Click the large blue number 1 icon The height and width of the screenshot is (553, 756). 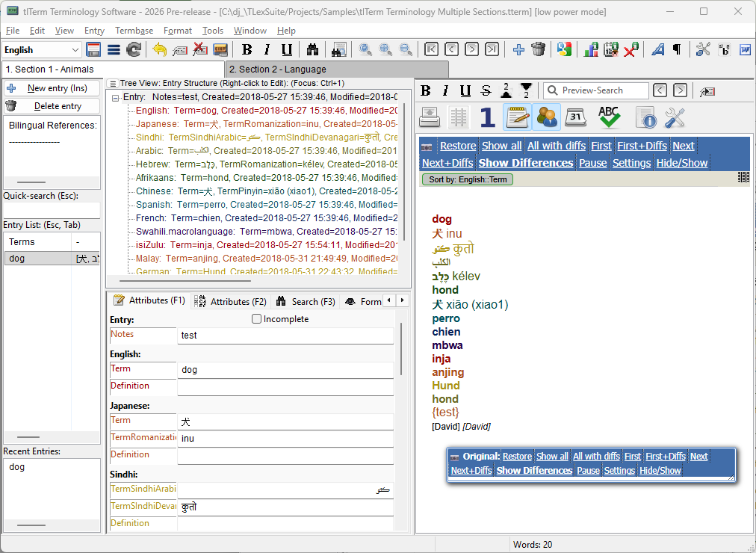tap(488, 117)
